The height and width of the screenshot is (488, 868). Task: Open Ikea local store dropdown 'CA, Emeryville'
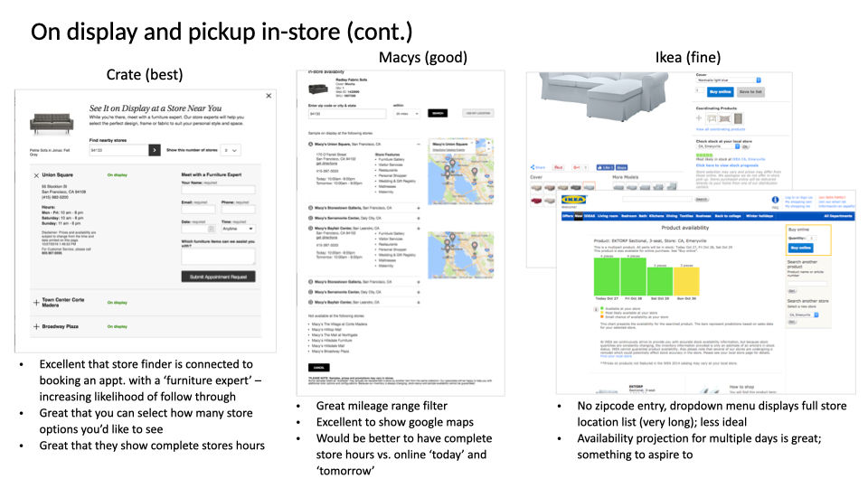(718, 146)
